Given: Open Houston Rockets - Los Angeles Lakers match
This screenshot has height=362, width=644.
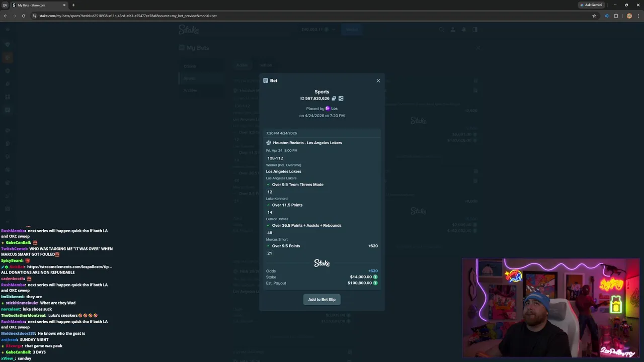Looking at the screenshot, I should point(307,143).
